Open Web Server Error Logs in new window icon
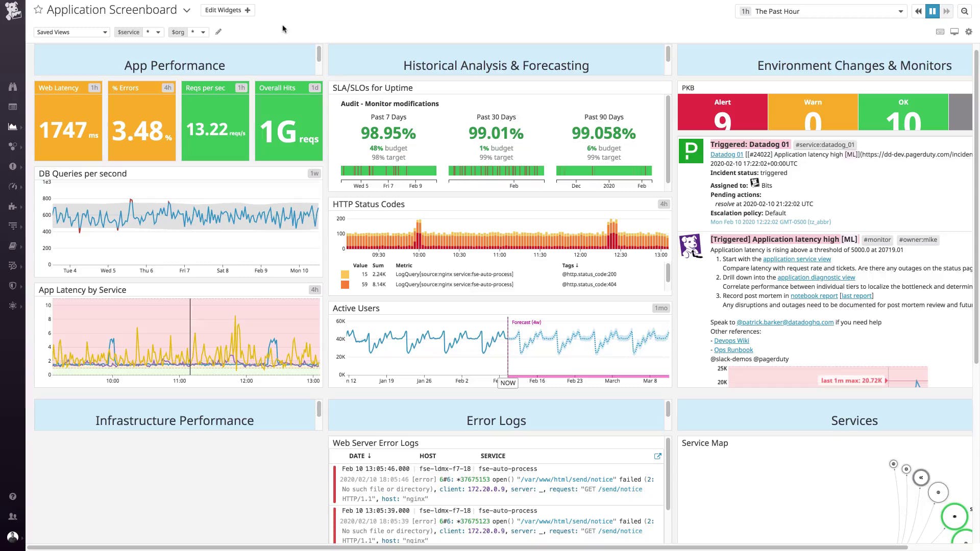This screenshot has width=980, height=551. tap(658, 456)
